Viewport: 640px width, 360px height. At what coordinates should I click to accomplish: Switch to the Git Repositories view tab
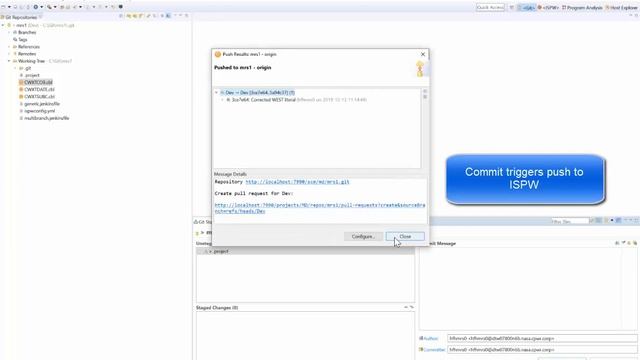point(20,17)
